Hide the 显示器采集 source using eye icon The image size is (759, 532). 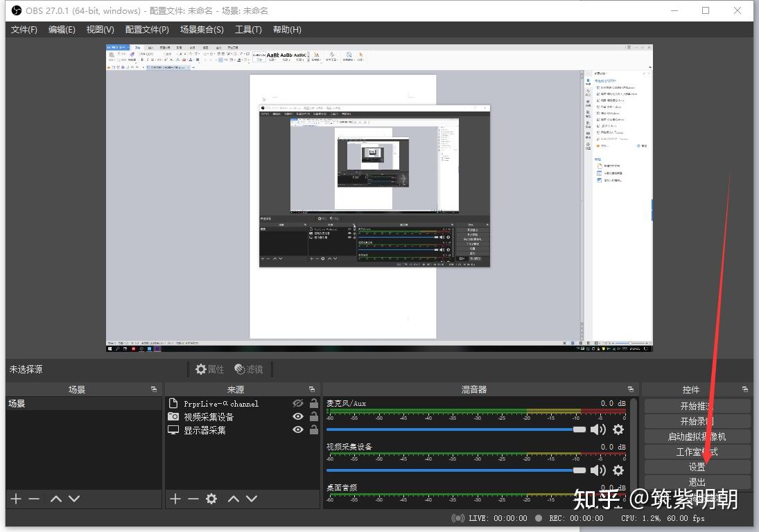click(x=298, y=429)
